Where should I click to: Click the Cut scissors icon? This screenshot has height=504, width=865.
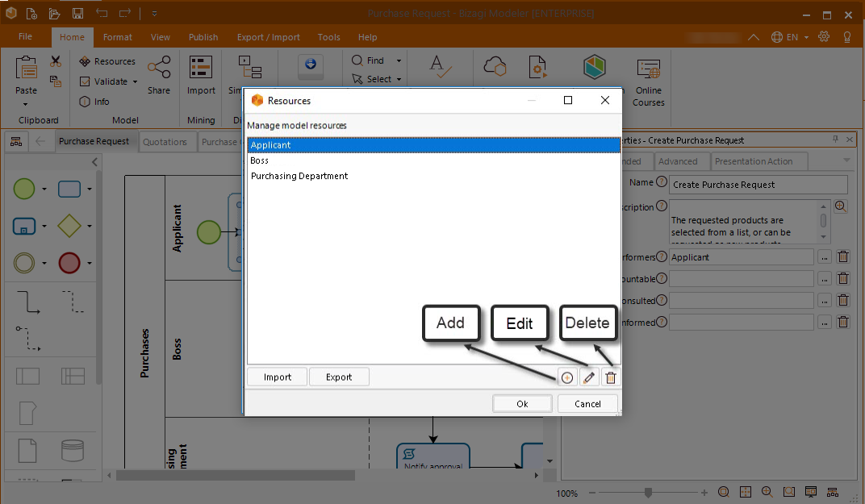[55, 61]
